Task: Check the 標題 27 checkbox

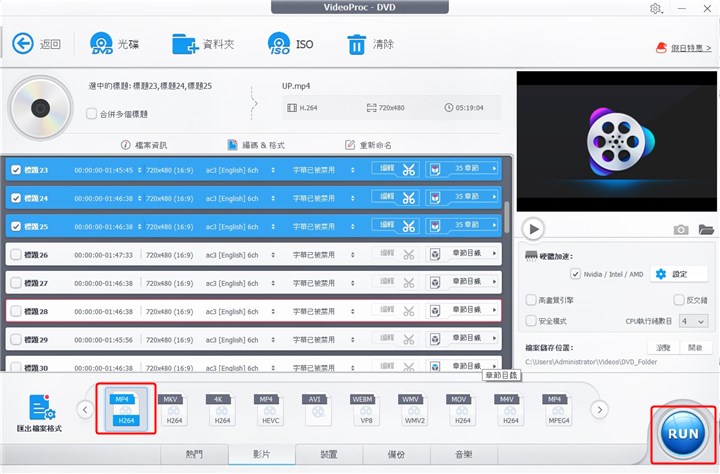Action: (16, 283)
